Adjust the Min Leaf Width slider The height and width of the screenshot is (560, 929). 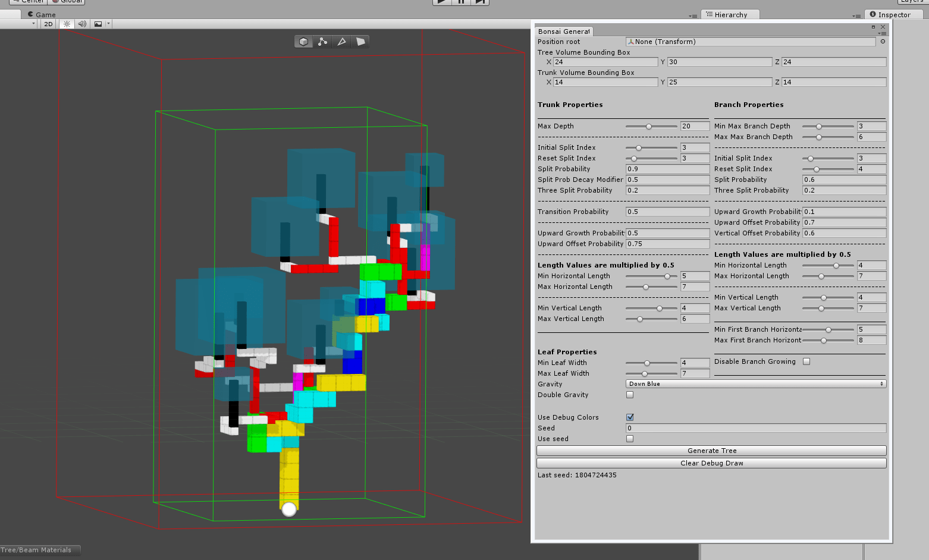[x=651, y=363]
